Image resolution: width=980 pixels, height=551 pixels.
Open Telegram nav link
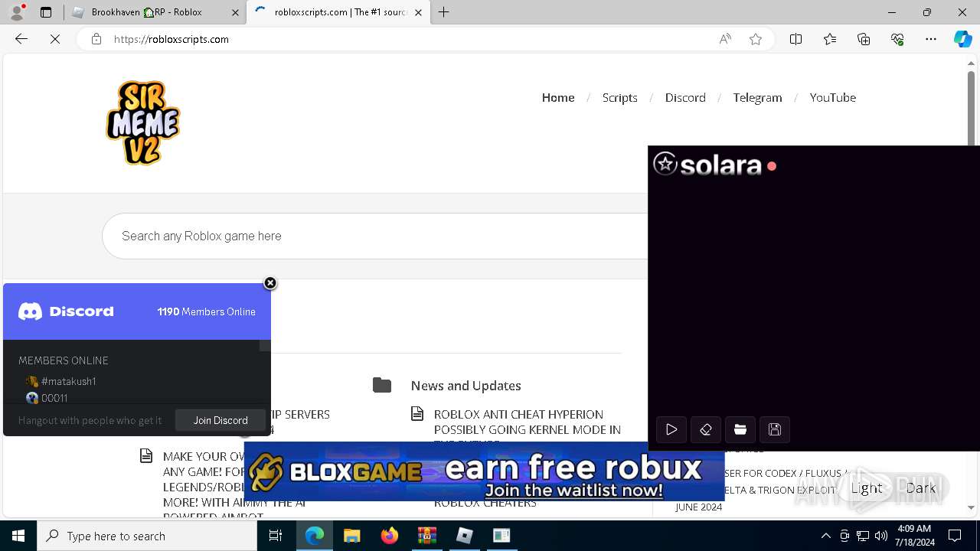[x=757, y=97]
